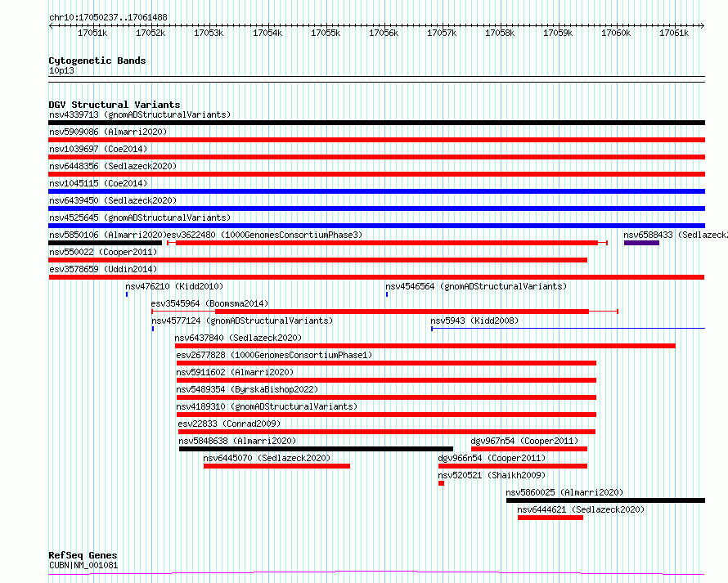Click the red bar of esv3545964
This screenshot has height=583, width=728.
pos(402,312)
